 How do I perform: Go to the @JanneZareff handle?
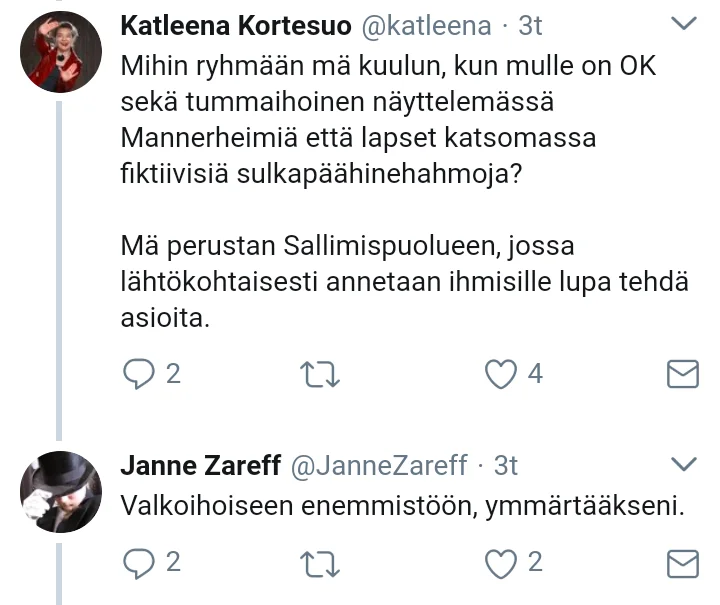tap(378, 465)
